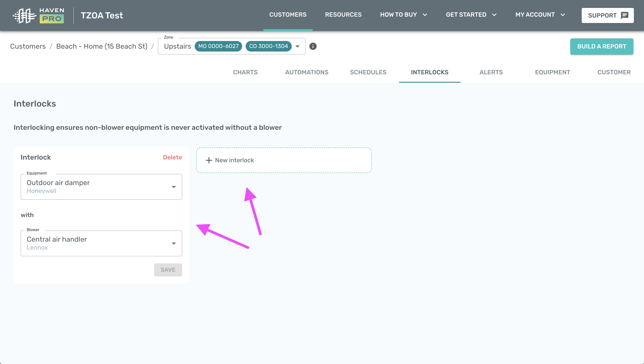Open the Schedules tab
The image size is (644, 364).
pyautogui.click(x=368, y=72)
